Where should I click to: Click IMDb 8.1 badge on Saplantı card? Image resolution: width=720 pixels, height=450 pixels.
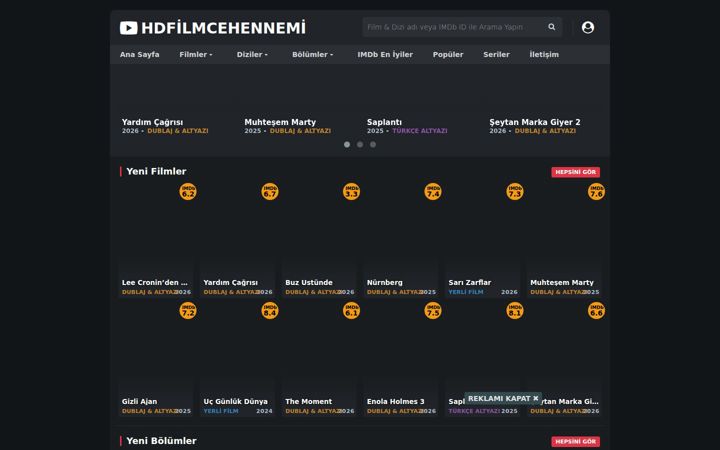(x=515, y=310)
